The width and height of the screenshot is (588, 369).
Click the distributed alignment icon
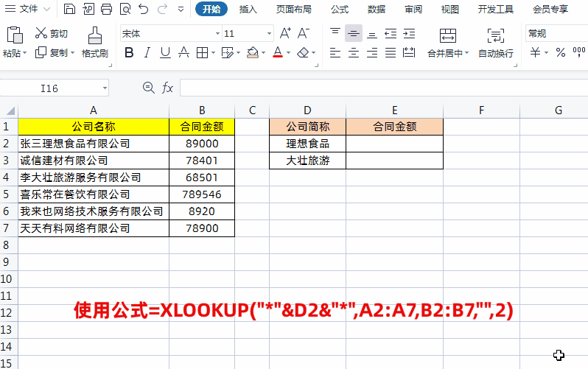point(409,53)
